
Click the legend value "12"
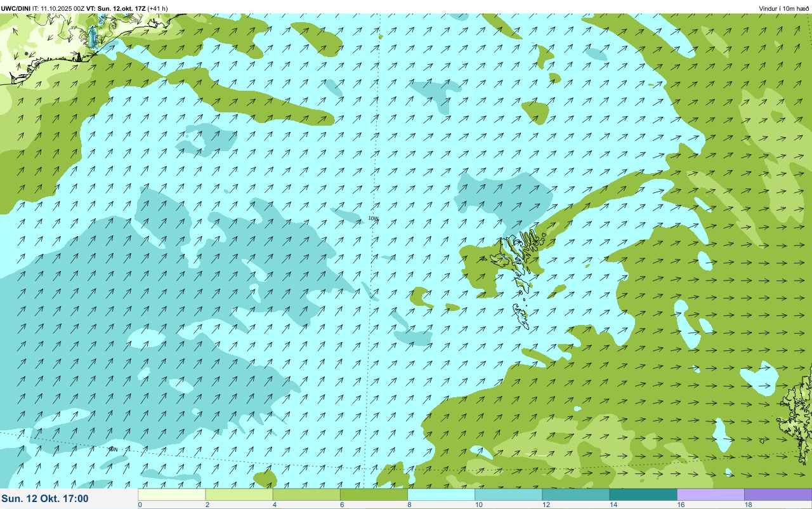tap(546, 505)
